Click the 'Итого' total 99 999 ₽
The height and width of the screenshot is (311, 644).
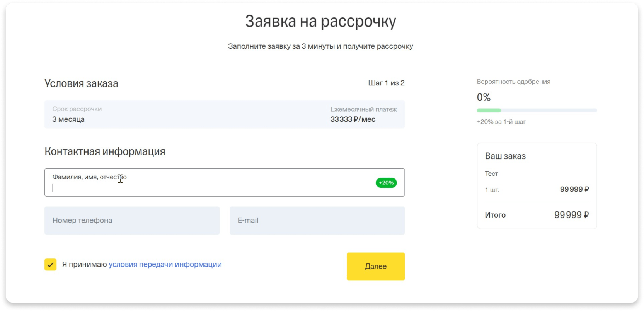pos(571,215)
